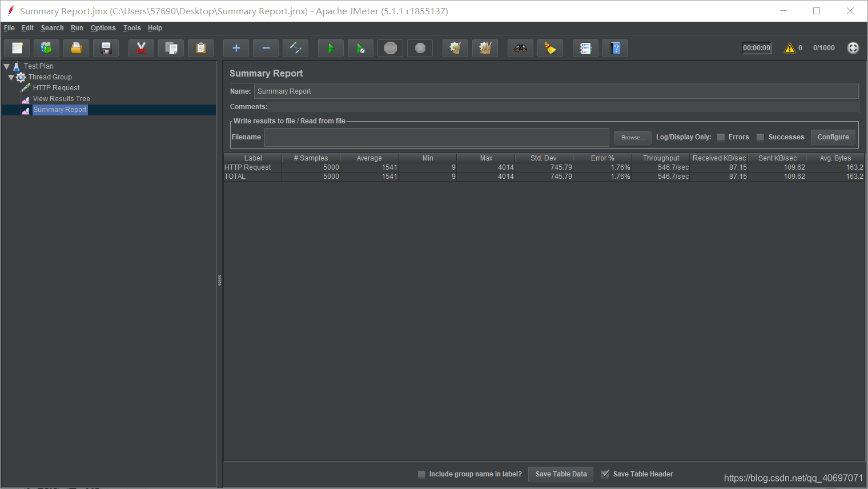Tick the Errors checkbox
Viewport: 868px width, 489px height.
click(721, 137)
